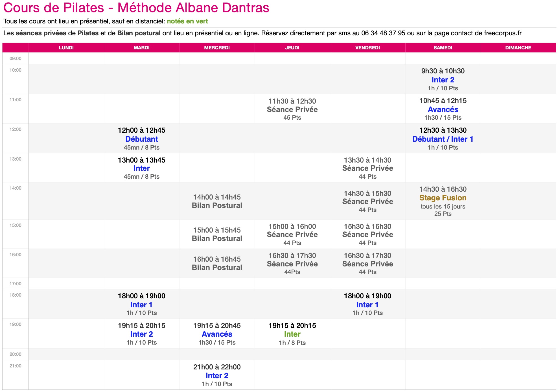
Task: Click the 16:00 time label
Action: pyautogui.click(x=15, y=255)
